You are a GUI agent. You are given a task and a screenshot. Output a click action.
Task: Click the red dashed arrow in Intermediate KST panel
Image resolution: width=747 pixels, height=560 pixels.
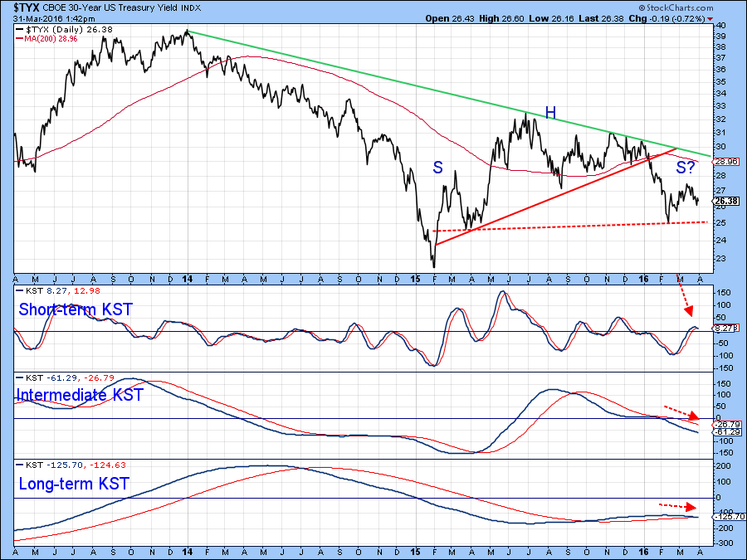click(x=681, y=411)
